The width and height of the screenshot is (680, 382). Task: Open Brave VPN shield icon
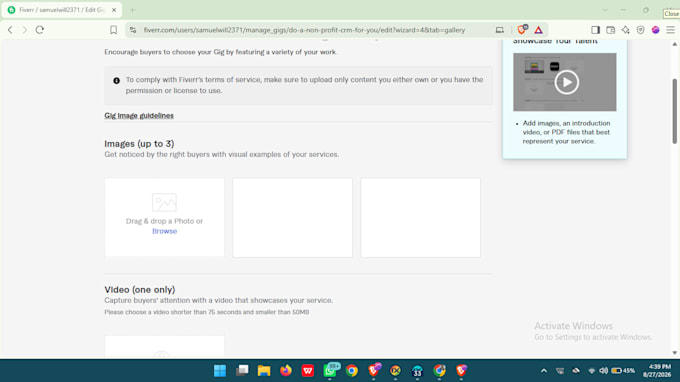(641, 30)
